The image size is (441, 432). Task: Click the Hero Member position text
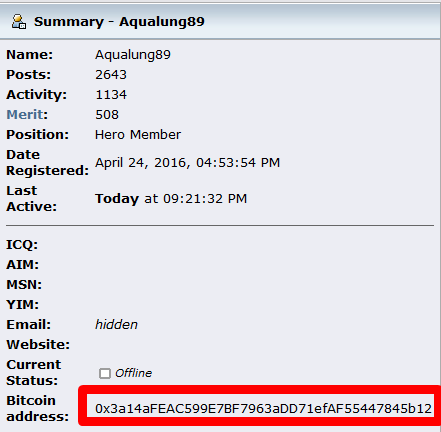coord(138,135)
